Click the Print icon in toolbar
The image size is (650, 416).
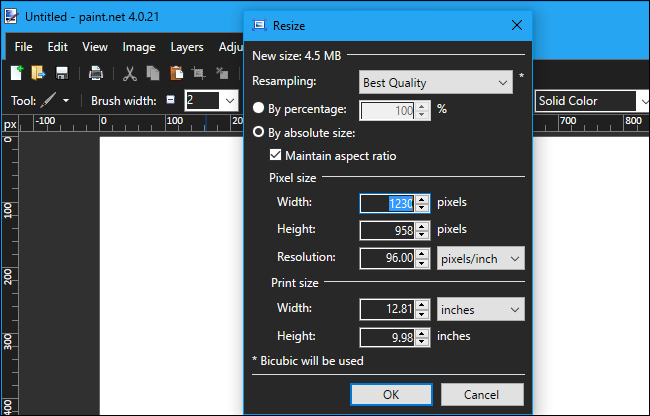tap(96, 73)
